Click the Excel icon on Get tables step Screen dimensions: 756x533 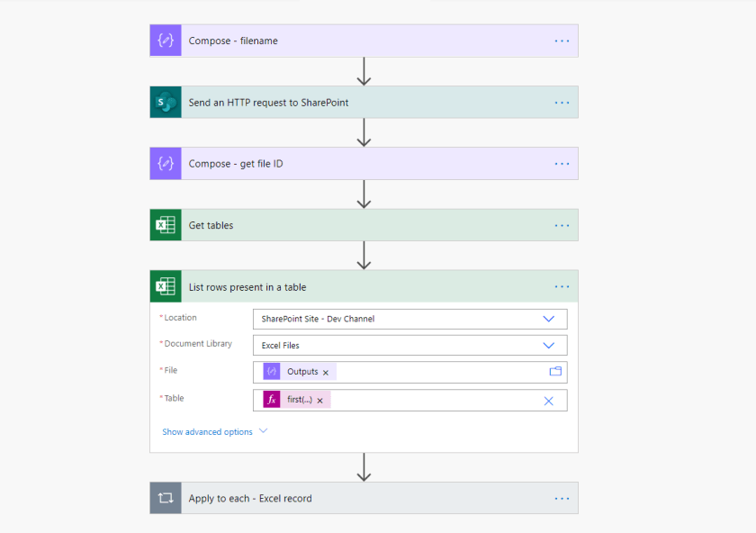(166, 224)
